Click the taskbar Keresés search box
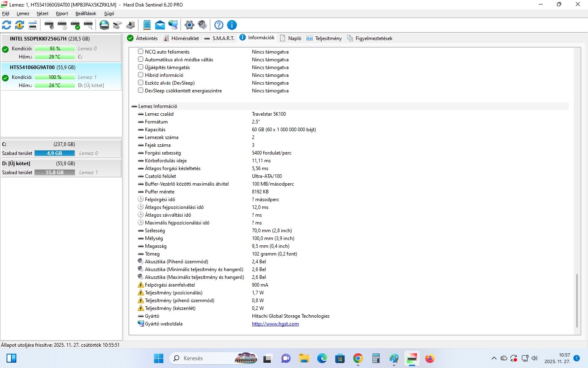 pos(214,359)
